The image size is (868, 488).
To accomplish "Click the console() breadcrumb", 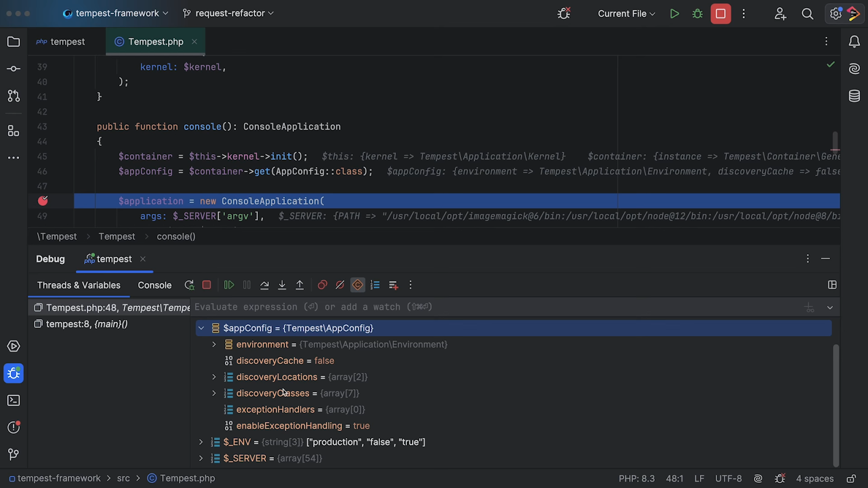I will tap(176, 236).
